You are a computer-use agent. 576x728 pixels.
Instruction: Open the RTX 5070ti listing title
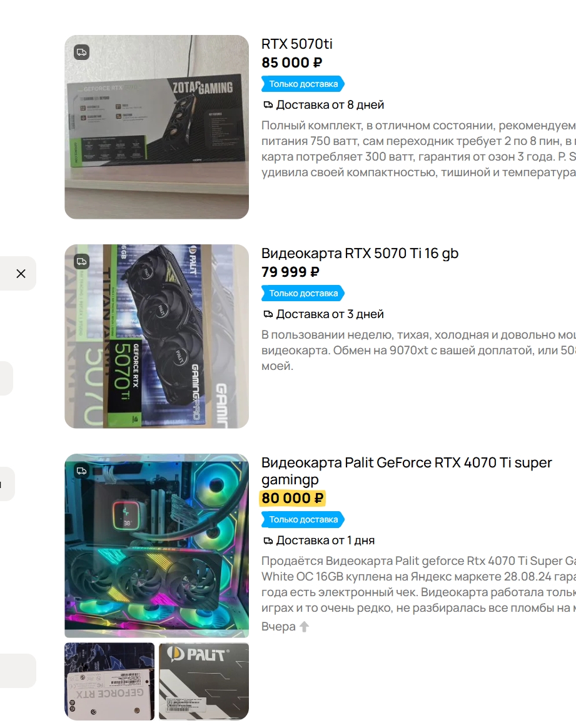point(297,44)
